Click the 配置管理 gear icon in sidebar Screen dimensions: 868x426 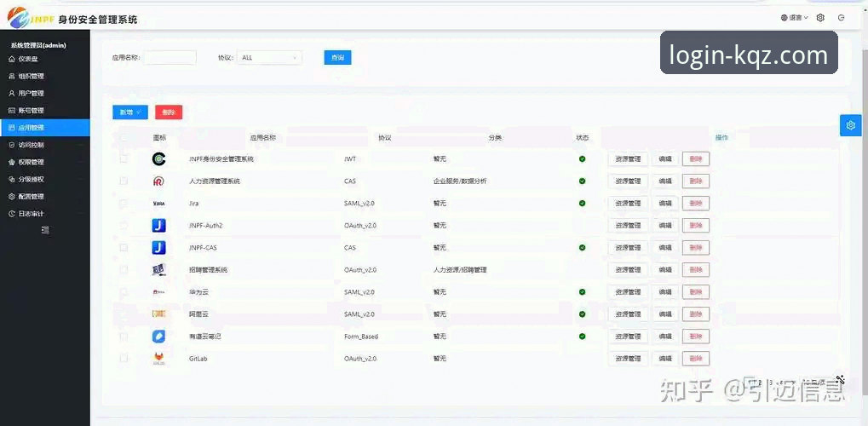tap(12, 196)
